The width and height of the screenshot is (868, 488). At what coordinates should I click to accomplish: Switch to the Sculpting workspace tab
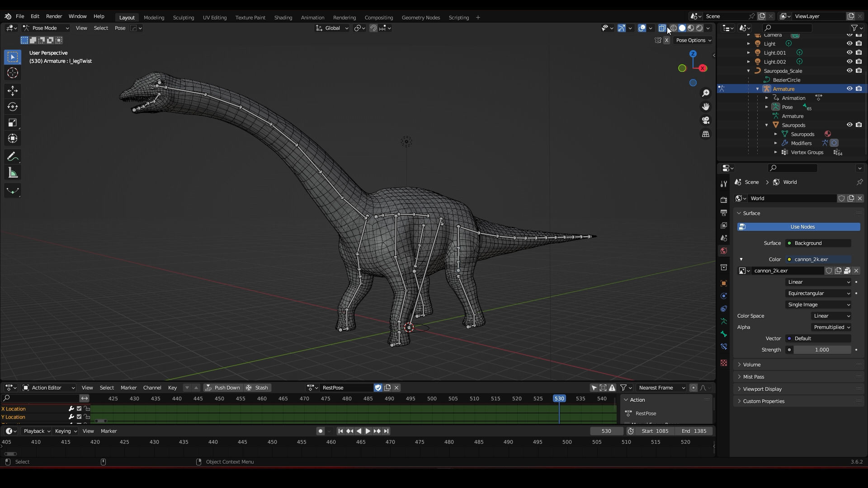click(184, 18)
